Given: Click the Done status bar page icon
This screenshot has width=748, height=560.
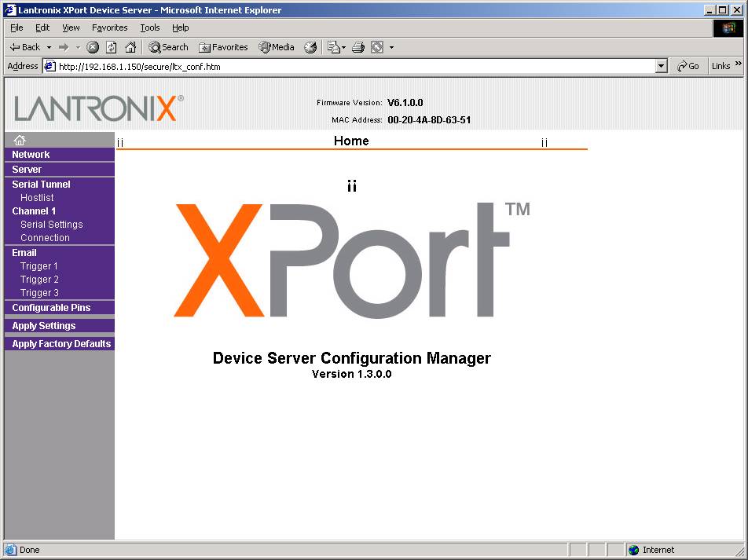Looking at the screenshot, I should click(10, 550).
